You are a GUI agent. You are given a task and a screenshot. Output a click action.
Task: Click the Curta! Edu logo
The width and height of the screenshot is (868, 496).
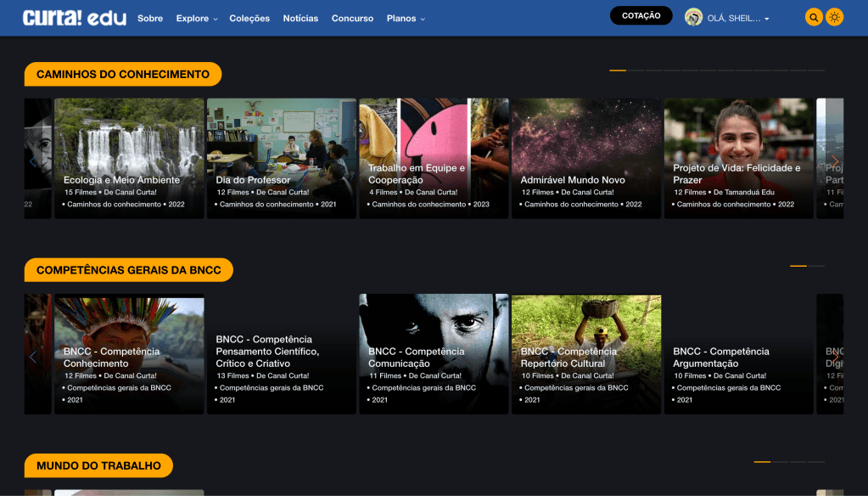point(75,18)
